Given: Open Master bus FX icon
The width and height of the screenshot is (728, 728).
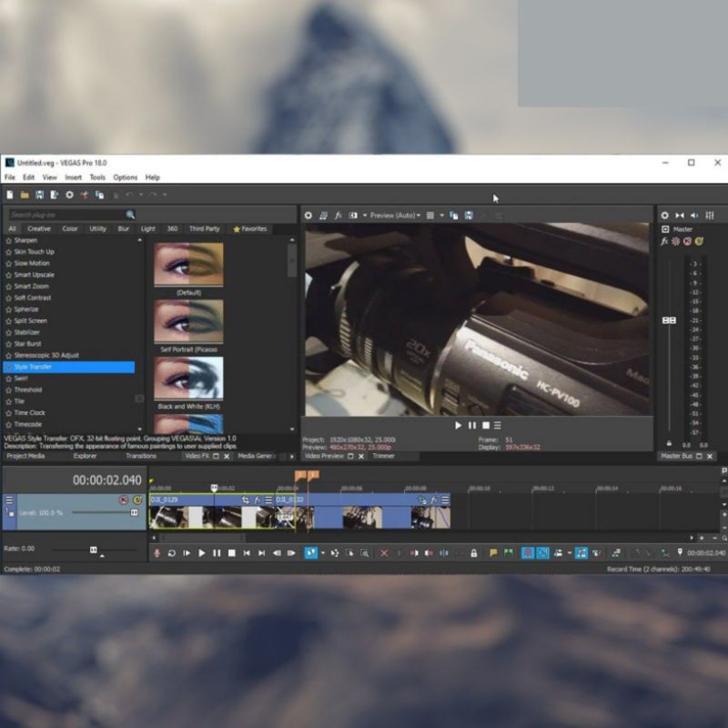Looking at the screenshot, I should pos(665,241).
